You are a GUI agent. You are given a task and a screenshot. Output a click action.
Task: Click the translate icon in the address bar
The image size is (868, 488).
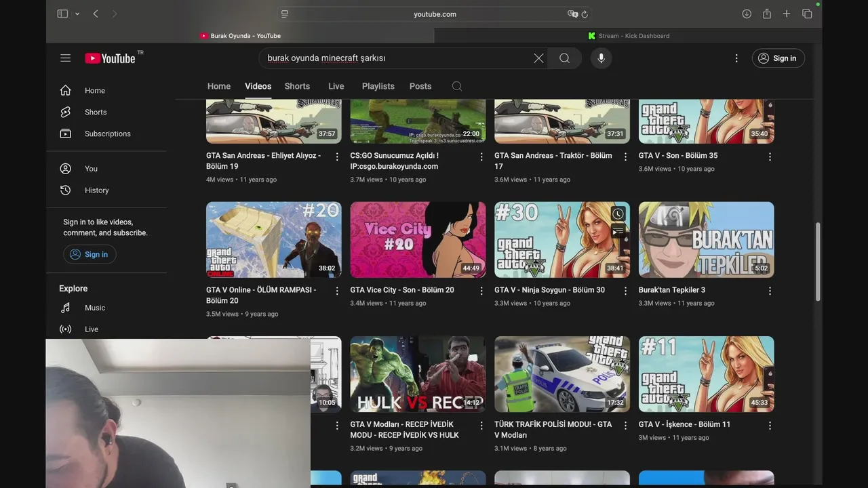[572, 14]
